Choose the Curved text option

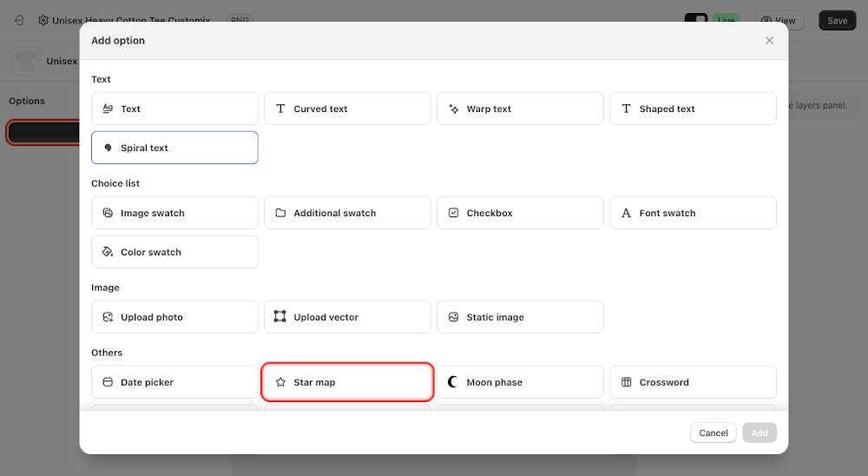(x=347, y=109)
